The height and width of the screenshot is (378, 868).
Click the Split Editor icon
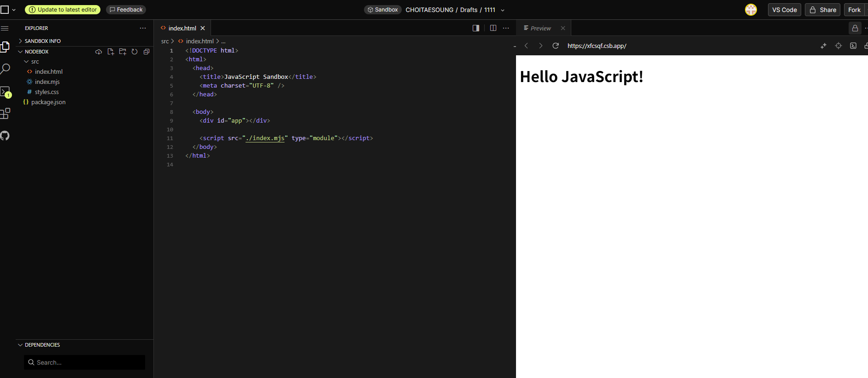point(493,28)
